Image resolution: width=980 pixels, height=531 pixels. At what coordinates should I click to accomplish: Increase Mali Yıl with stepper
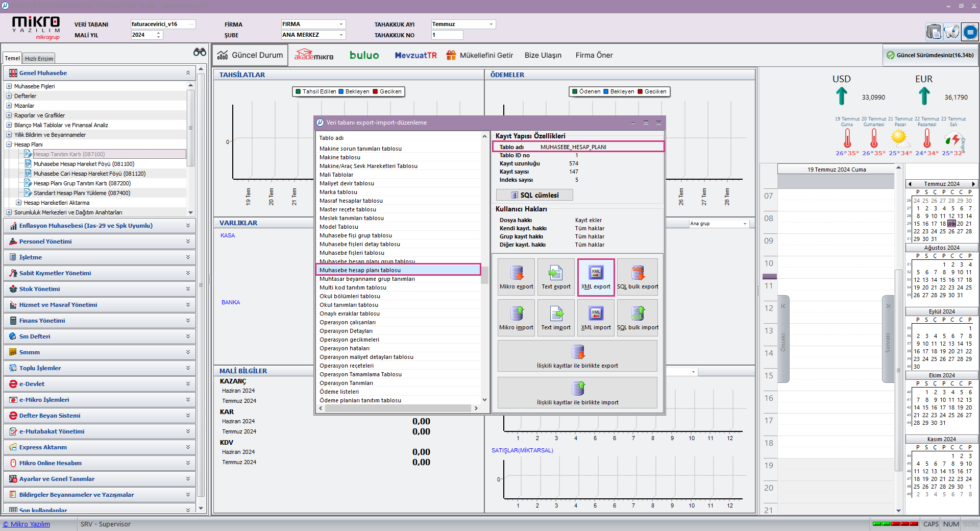click(159, 33)
